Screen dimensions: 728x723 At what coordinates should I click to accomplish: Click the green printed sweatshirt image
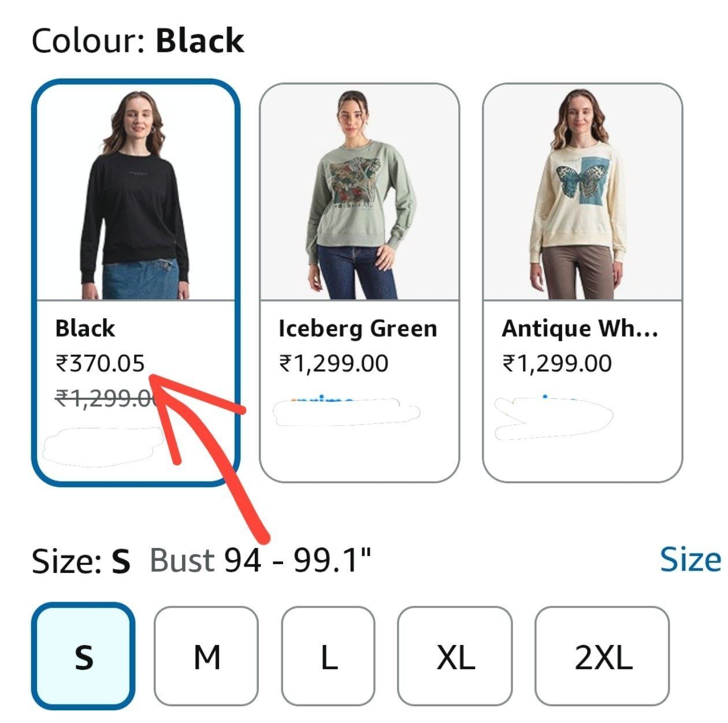[359, 192]
